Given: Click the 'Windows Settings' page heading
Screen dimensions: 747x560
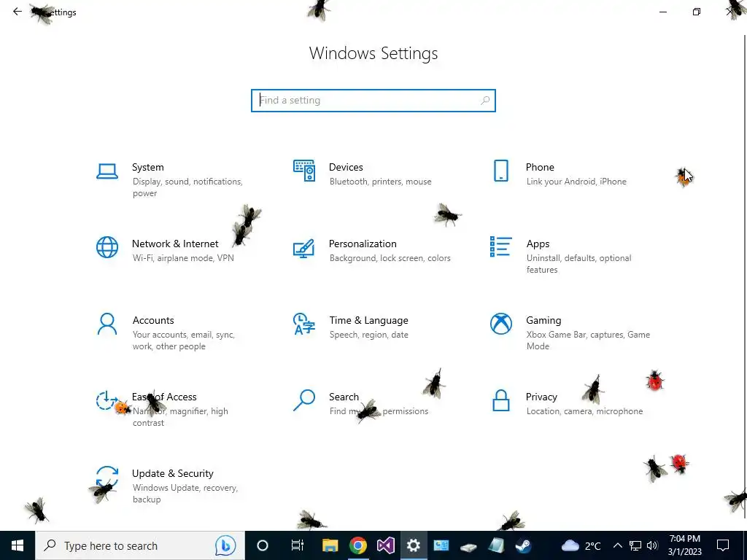Looking at the screenshot, I should 373,53.
